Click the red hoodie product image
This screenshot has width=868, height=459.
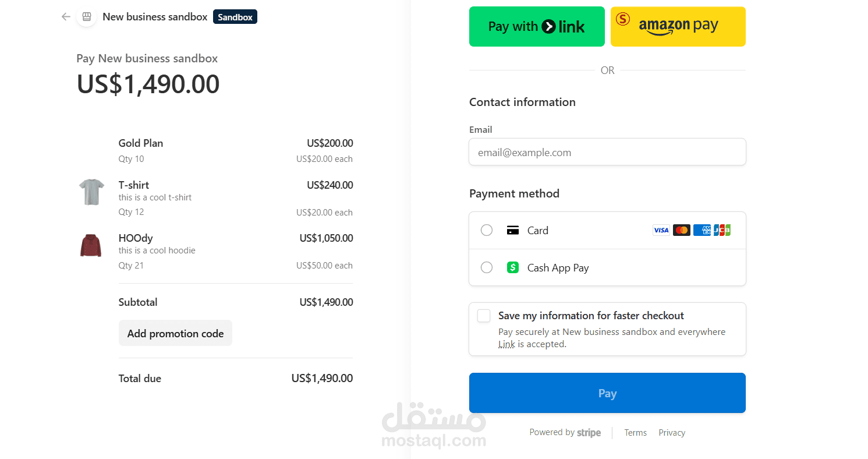[91, 245]
